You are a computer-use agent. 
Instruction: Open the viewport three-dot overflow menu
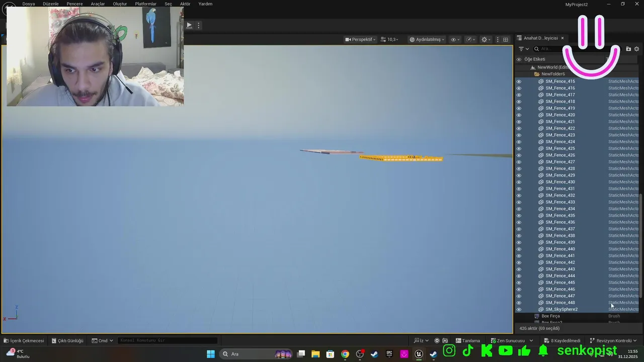(498, 39)
